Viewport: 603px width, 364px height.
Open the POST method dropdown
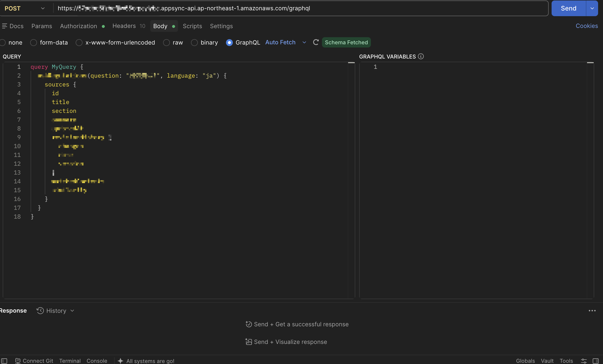click(25, 8)
